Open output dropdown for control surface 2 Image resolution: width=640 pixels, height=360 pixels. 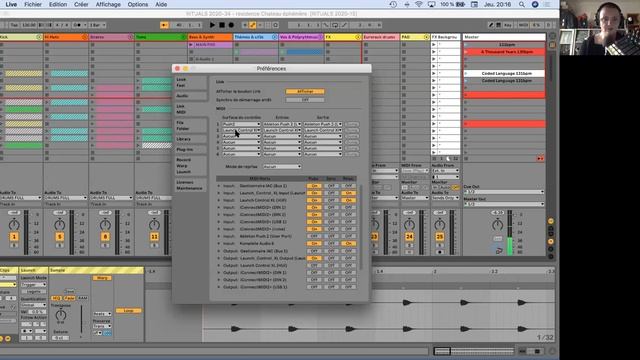tap(322, 130)
